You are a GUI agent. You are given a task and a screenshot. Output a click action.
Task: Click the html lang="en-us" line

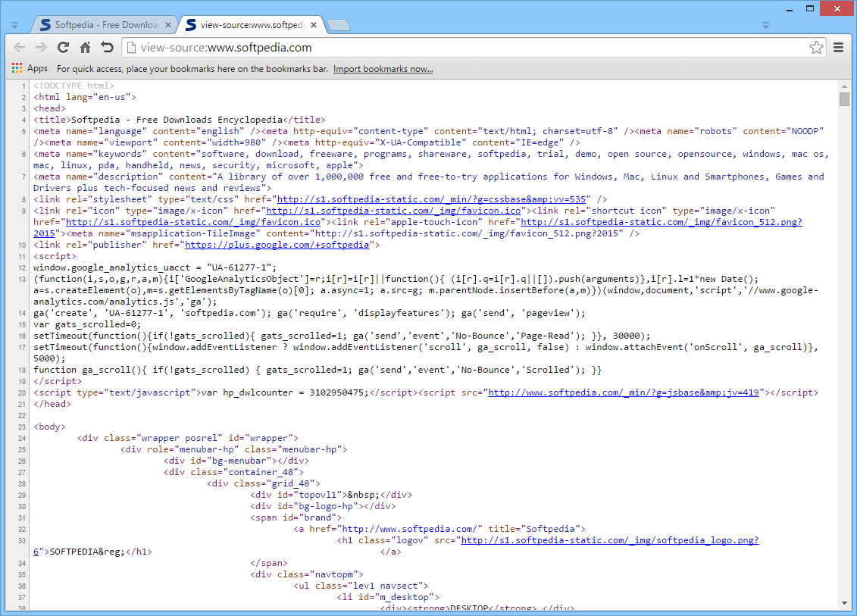[x=85, y=97]
